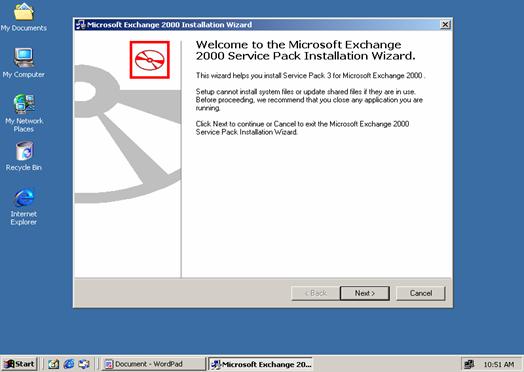Launch Outlook Express from quick launch
This screenshot has width=524, height=372.
(84, 364)
